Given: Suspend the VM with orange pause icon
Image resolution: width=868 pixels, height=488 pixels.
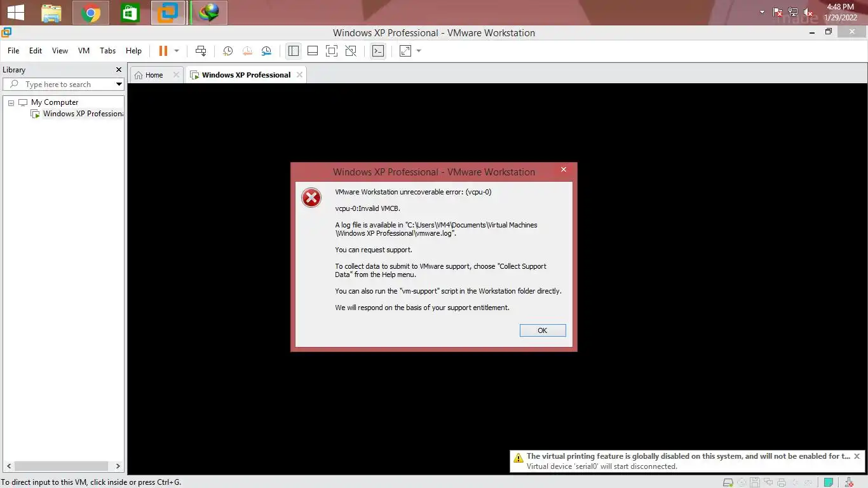Looking at the screenshot, I should pos(163,51).
